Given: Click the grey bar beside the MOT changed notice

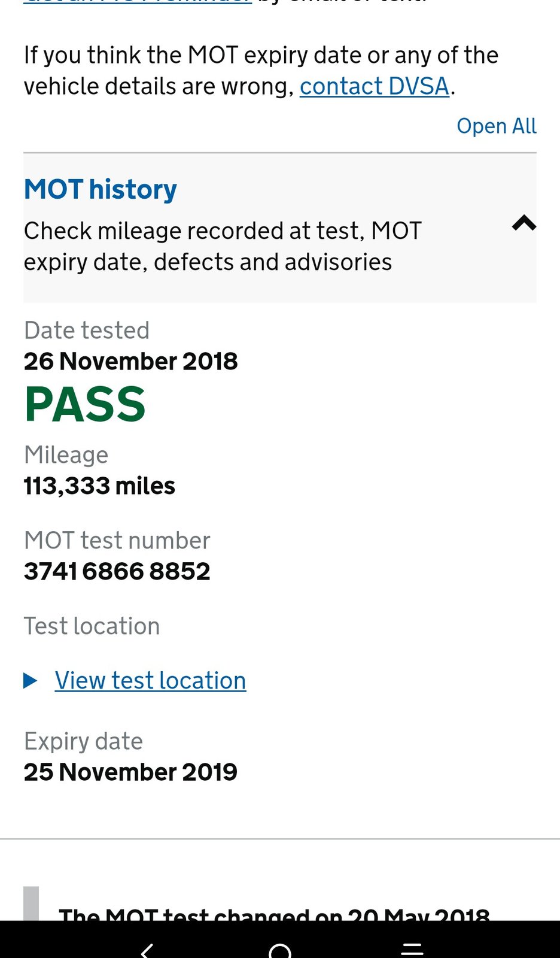Looking at the screenshot, I should pyautogui.click(x=31, y=903).
